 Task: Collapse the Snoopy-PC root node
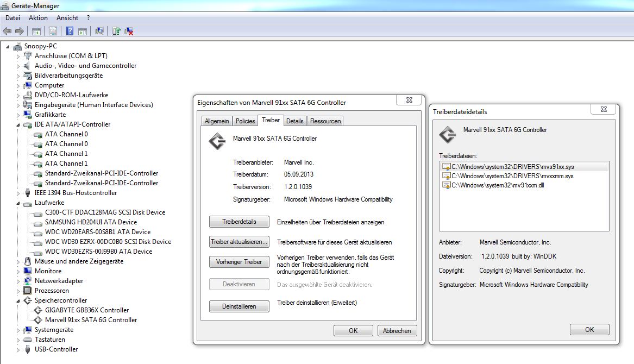8,47
